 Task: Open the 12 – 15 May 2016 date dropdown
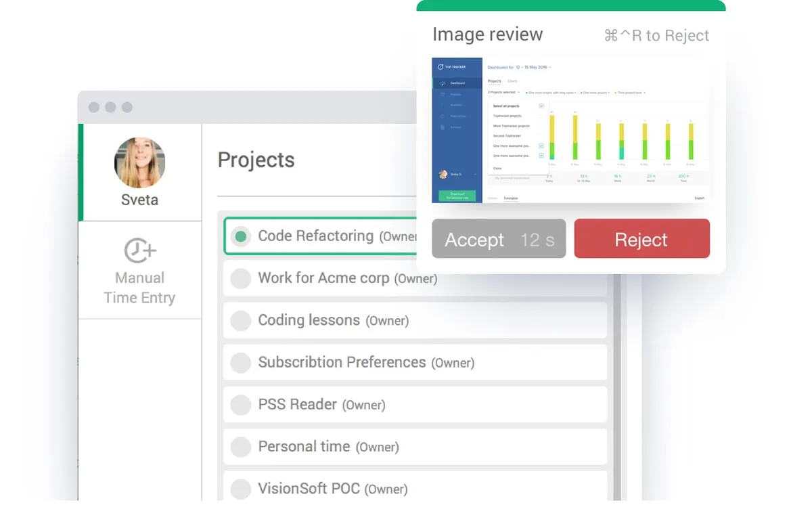(x=533, y=67)
